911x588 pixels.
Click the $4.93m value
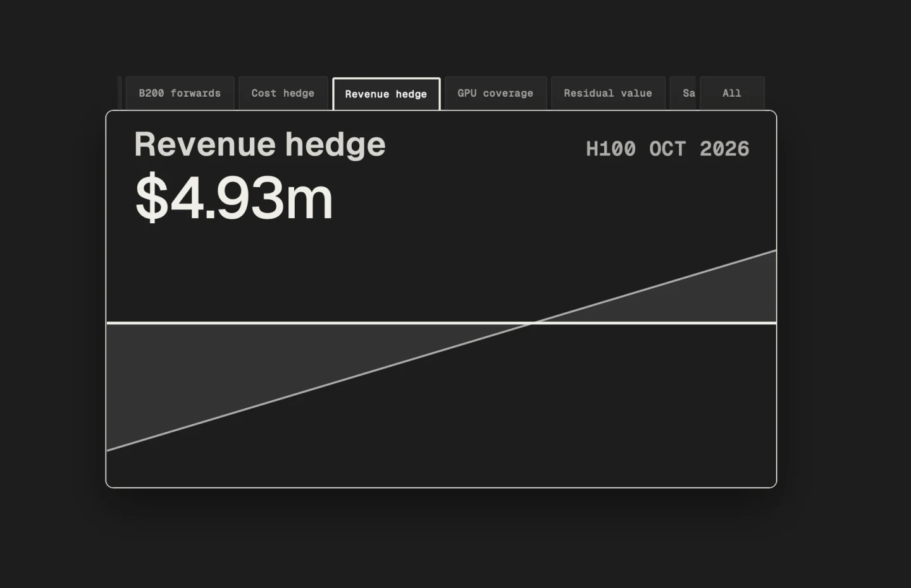234,198
